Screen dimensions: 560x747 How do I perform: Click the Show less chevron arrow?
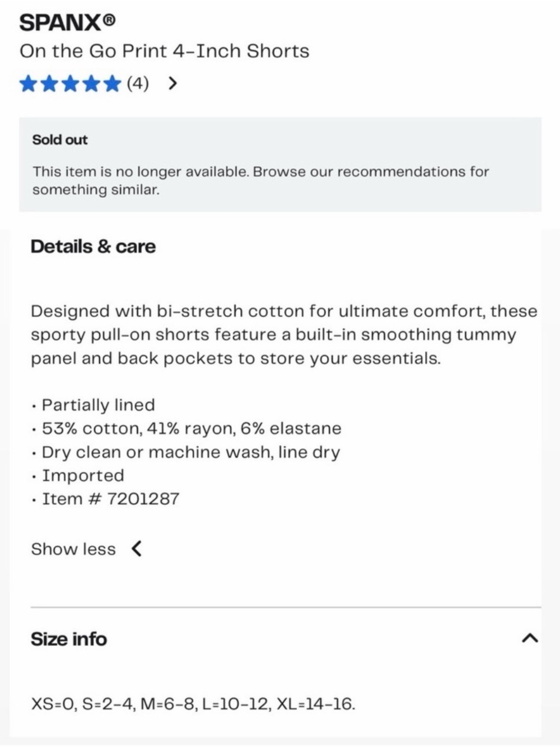click(137, 549)
